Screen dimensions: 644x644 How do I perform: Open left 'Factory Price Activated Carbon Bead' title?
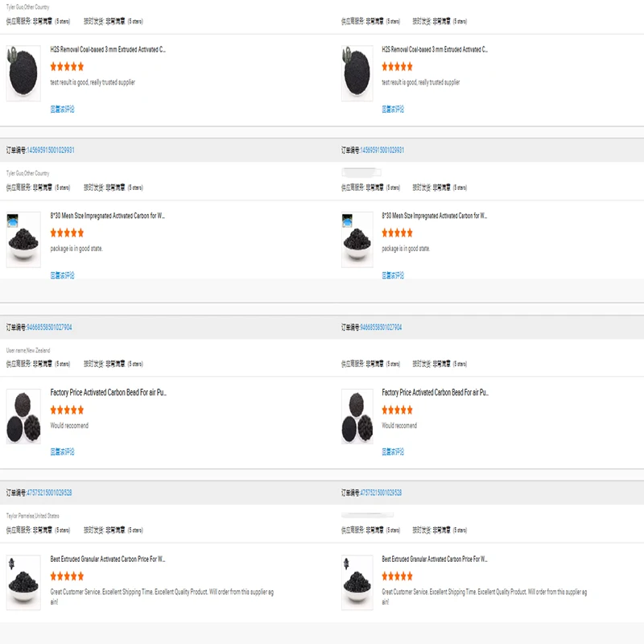pyautogui.click(x=108, y=393)
